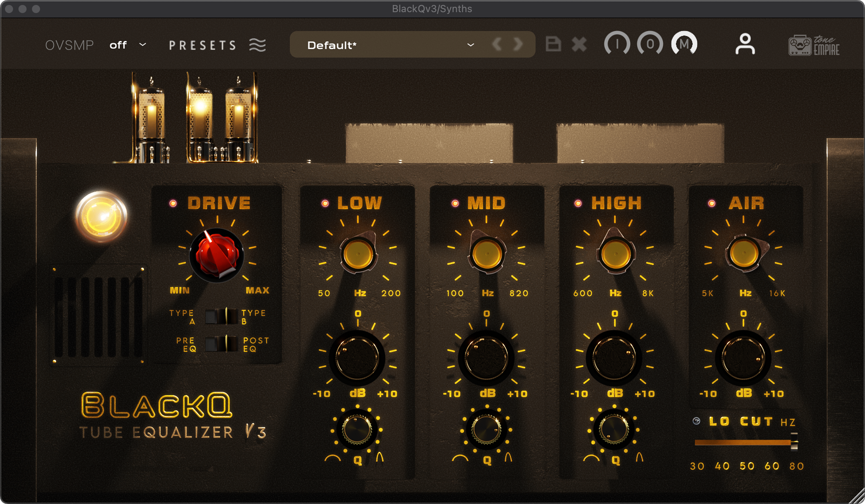Image resolution: width=865 pixels, height=504 pixels.
Task: Click the Tone Empire logo
Action: pos(814,46)
